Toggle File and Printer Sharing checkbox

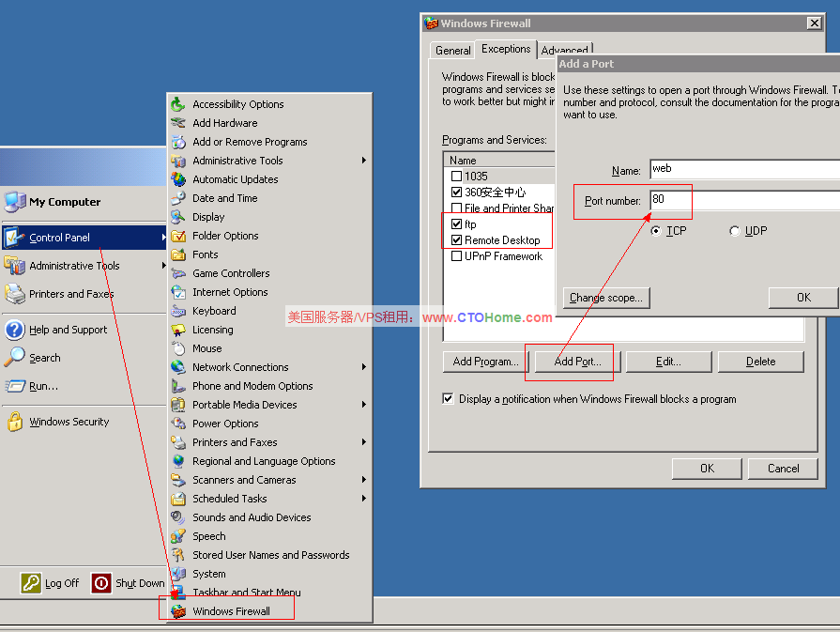[x=456, y=208]
